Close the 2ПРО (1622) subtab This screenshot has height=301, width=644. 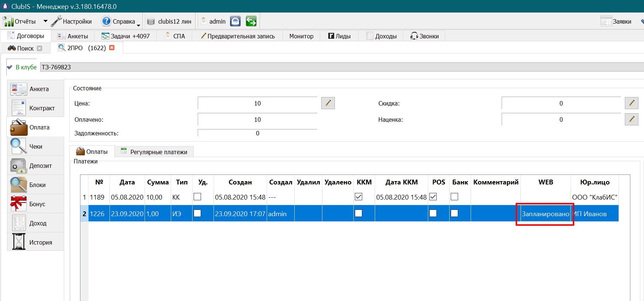click(x=112, y=48)
